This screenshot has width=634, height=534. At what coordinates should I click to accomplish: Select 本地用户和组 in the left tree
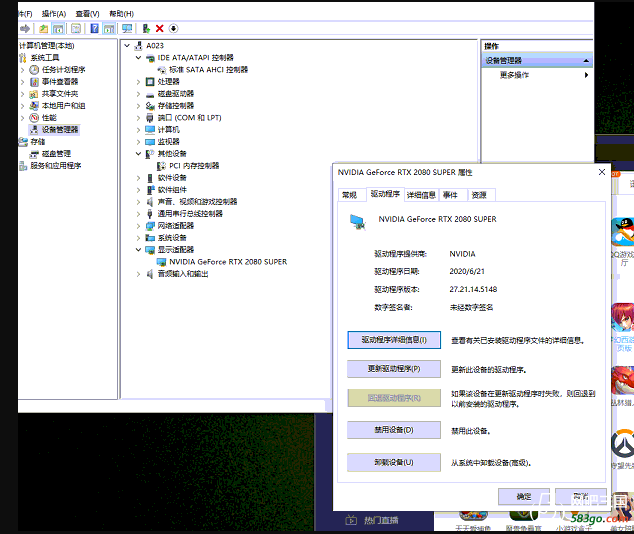point(63,106)
